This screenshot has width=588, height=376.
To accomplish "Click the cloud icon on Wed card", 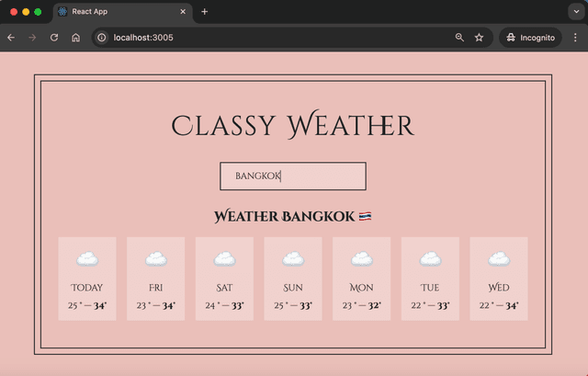I will (499, 259).
